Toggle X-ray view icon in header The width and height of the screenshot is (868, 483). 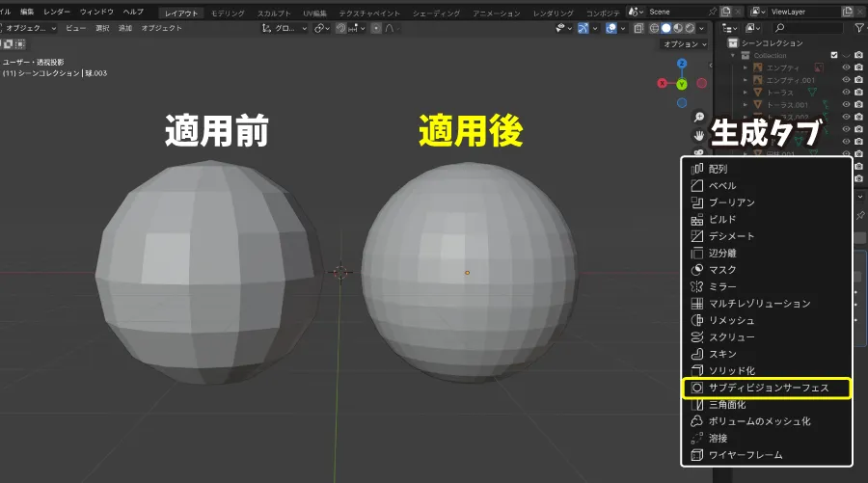(638, 28)
